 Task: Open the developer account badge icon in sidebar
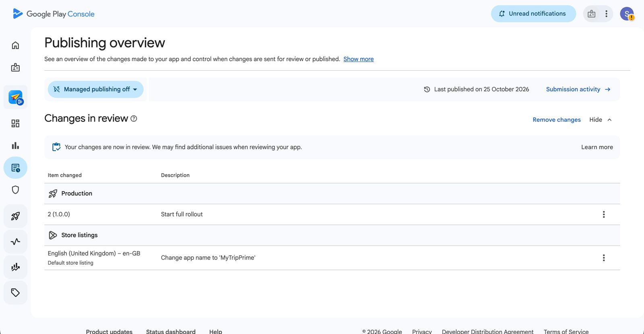point(15,67)
